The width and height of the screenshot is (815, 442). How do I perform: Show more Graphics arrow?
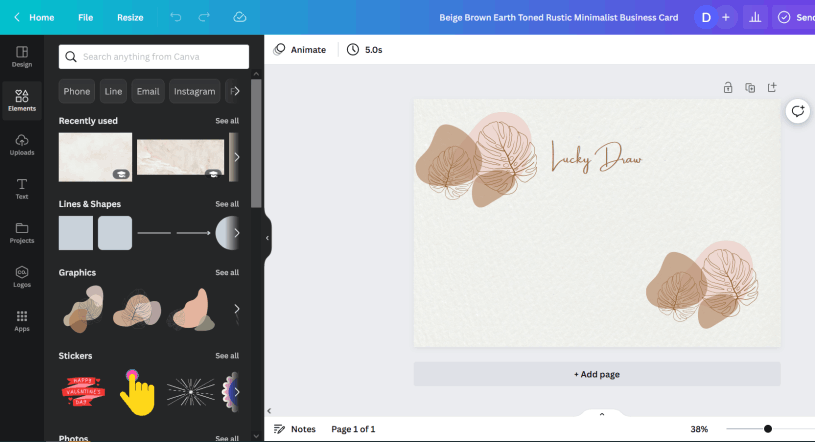coord(236,309)
